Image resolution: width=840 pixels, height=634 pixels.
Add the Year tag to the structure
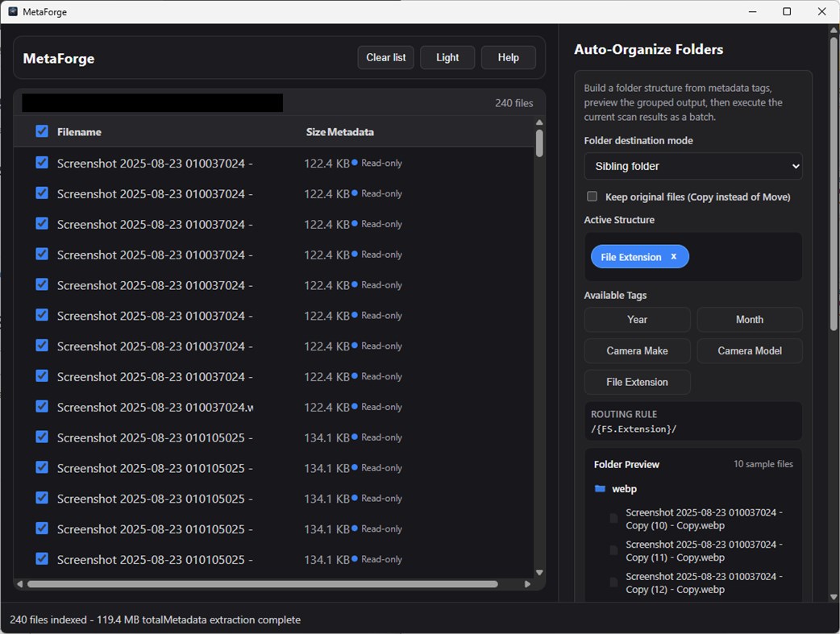637,320
